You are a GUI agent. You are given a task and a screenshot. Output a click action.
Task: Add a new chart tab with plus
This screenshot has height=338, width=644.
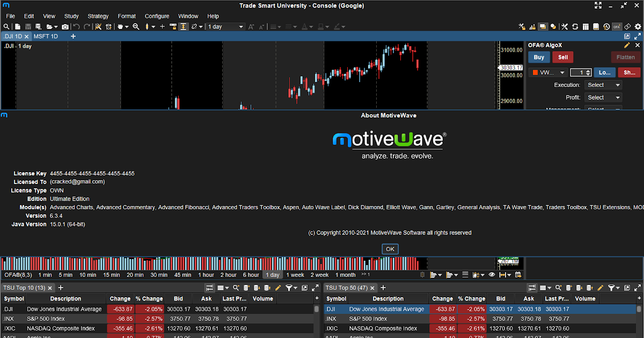click(x=73, y=36)
